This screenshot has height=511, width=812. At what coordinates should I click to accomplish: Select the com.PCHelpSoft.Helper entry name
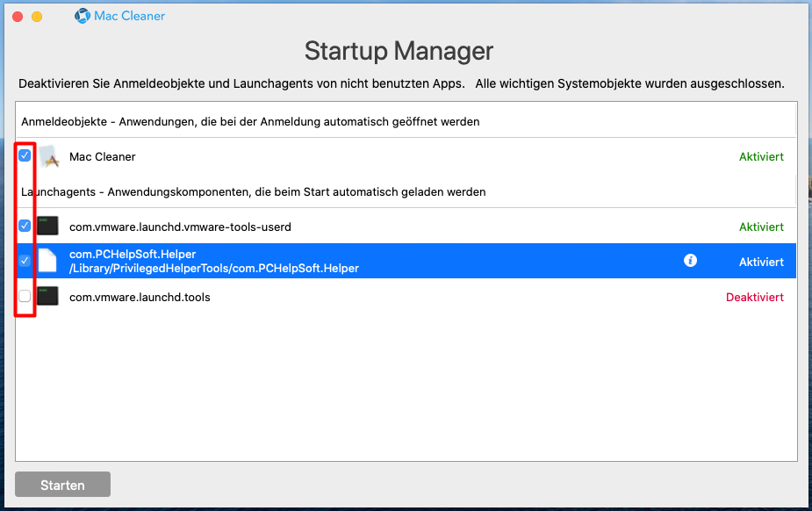pyautogui.click(x=133, y=255)
